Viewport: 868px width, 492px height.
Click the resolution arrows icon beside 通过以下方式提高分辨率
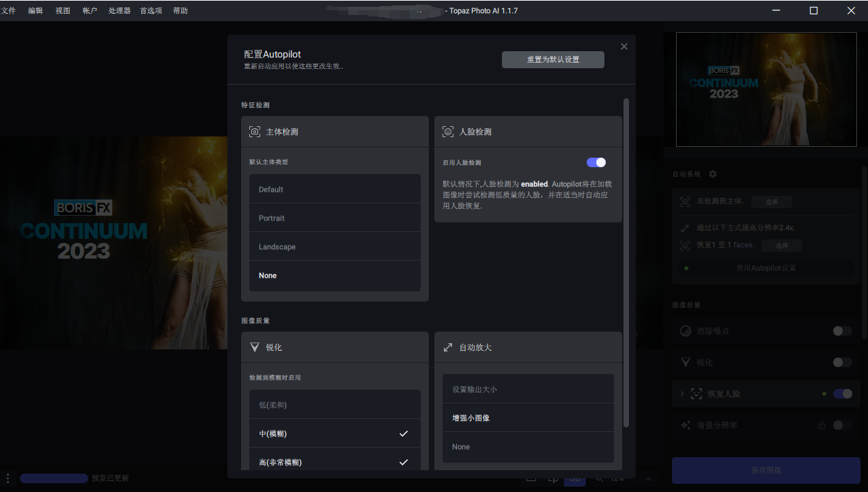click(685, 229)
